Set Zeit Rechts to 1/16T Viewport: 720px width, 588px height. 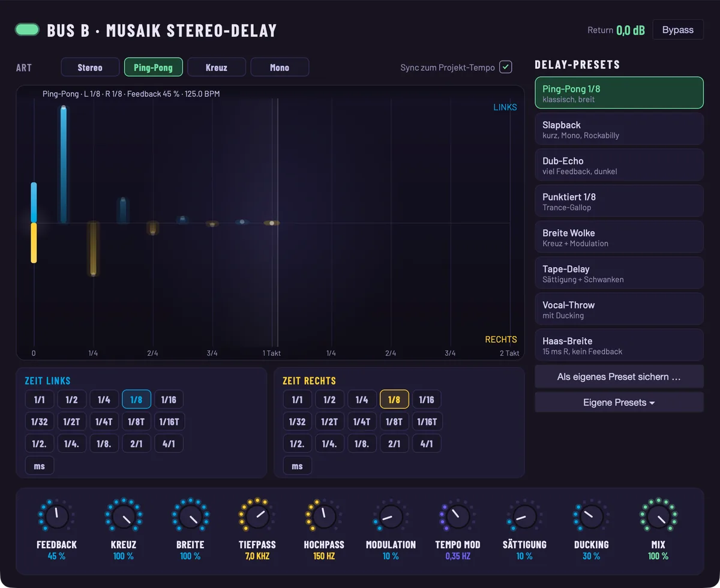pos(427,422)
